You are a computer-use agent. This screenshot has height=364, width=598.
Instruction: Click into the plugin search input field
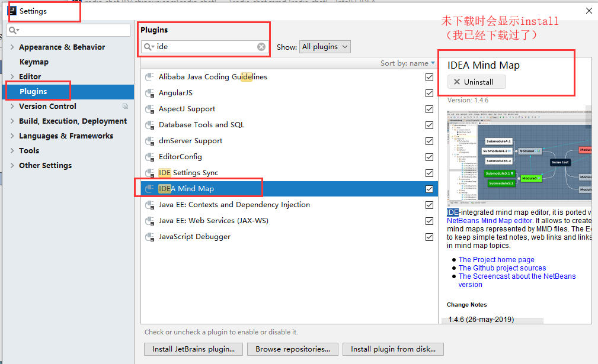[x=206, y=47]
